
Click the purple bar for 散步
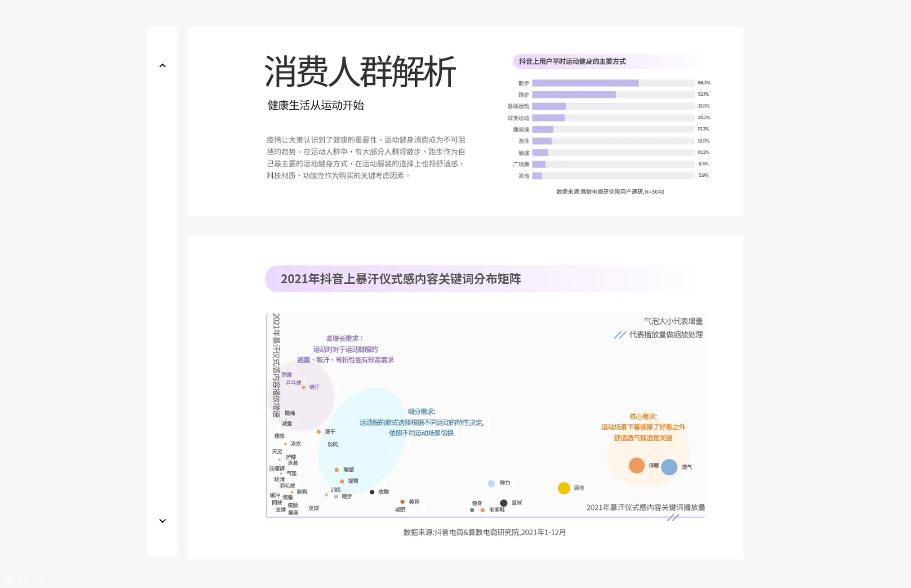[585, 83]
